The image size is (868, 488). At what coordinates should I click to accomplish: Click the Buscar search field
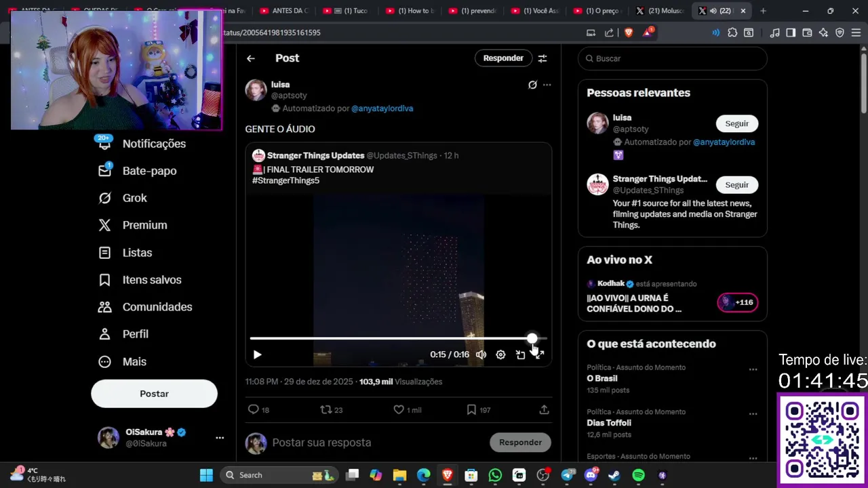673,58
